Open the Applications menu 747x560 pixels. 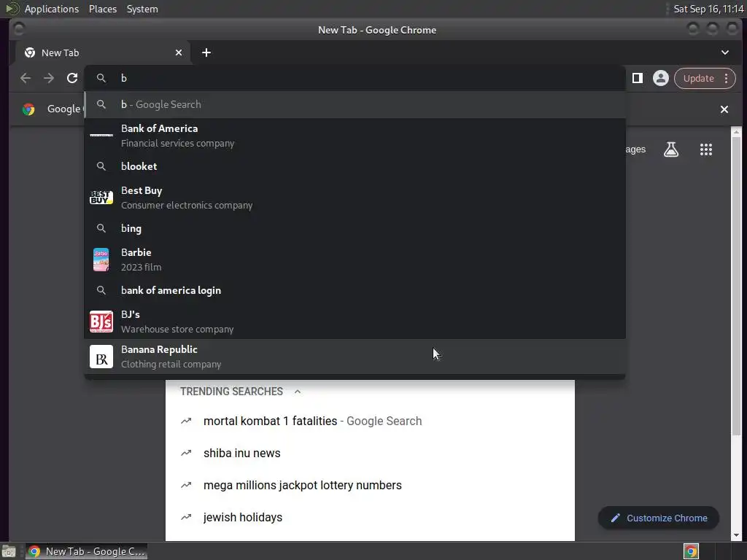click(x=52, y=9)
